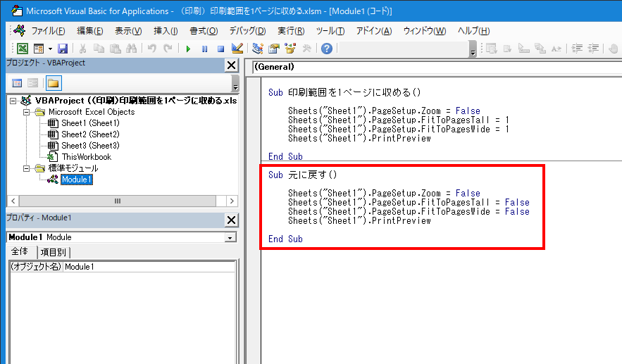
Task: Click the Copy toolbar icon
Action: pos(99,49)
